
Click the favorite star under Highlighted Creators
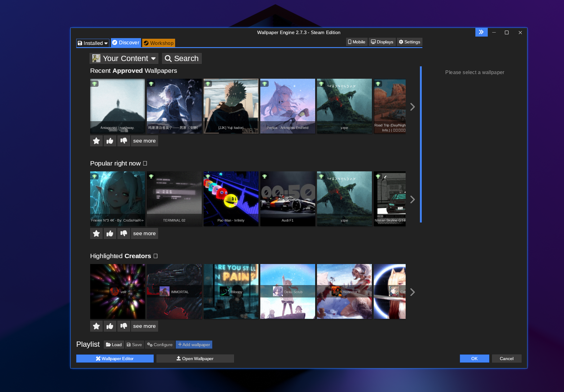click(96, 326)
